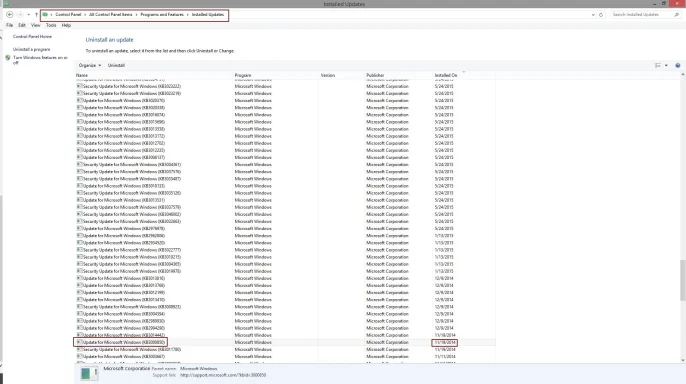Open the view options dropdown arrow
This screenshot has width=686, height=384.
[666, 65]
